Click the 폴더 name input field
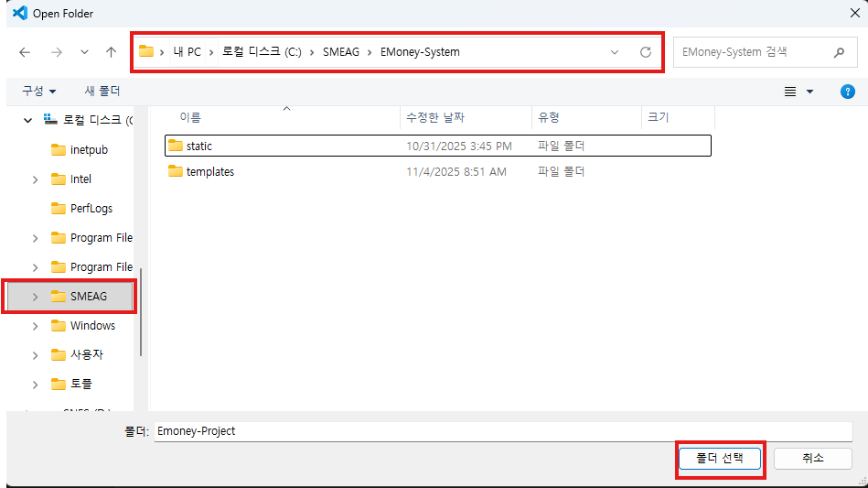 (x=503, y=431)
